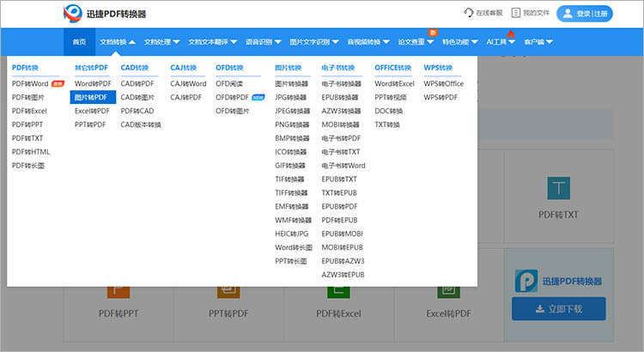The height and width of the screenshot is (352, 644).
Task: Click the 迅捷PDF转换器 logo icon
Action: [x=73, y=14]
